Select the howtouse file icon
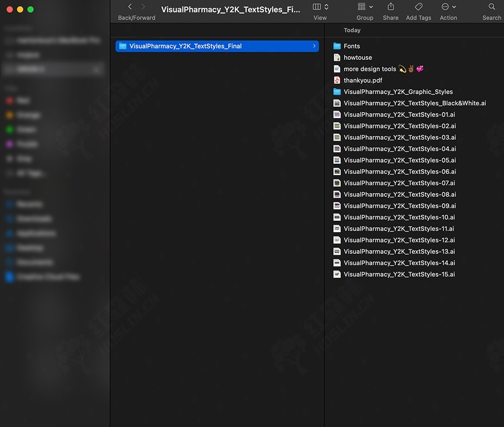This screenshot has height=427, width=504. (337, 58)
